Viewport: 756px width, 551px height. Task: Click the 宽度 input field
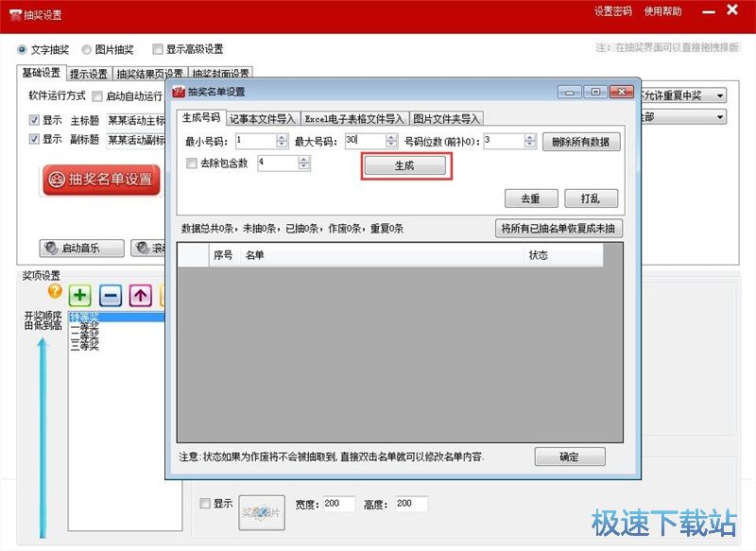click(339, 504)
